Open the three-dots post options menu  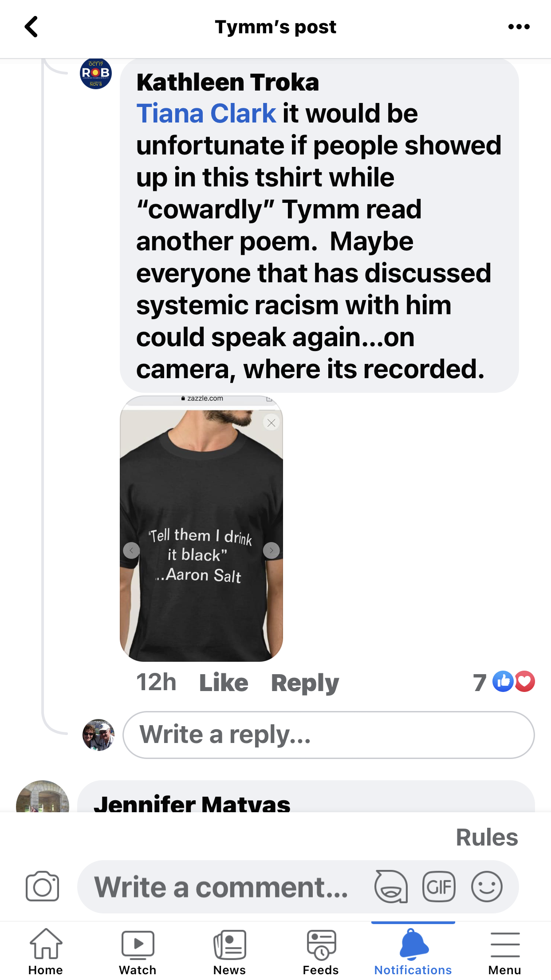coord(519,27)
